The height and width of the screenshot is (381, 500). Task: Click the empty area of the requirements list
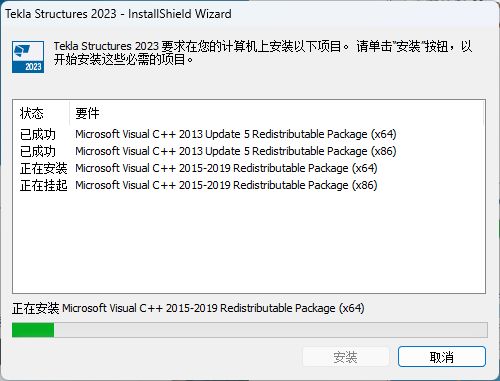pyautogui.click(x=249, y=243)
